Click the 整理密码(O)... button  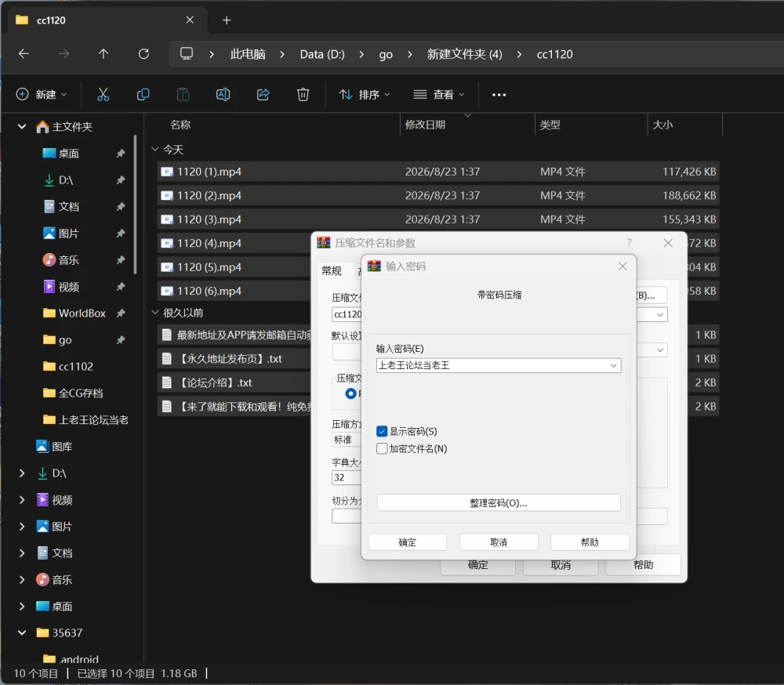(x=499, y=503)
